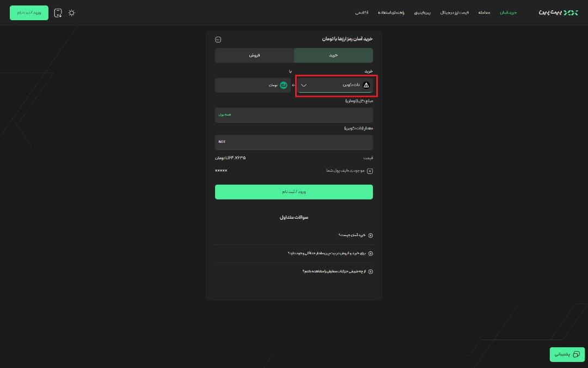The image size is (588, 368).
Task: Switch to the فروش (Sell) tab
Action: pos(255,55)
